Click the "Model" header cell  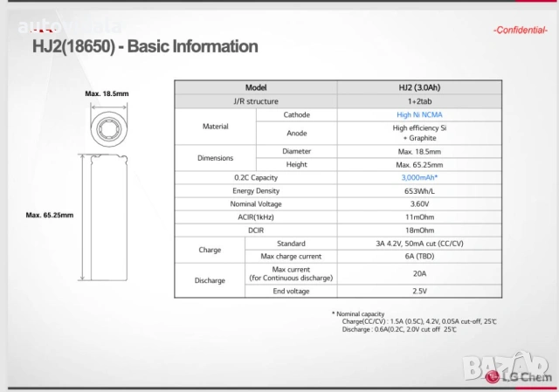tap(256, 87)
